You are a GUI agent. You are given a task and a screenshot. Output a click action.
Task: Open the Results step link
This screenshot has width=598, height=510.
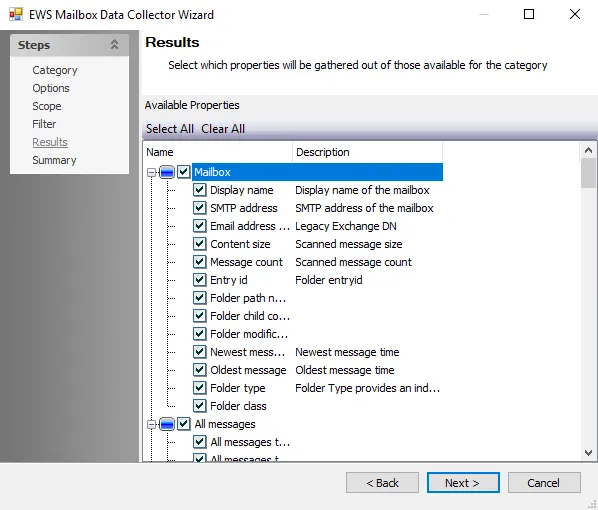tap(50, 142)
